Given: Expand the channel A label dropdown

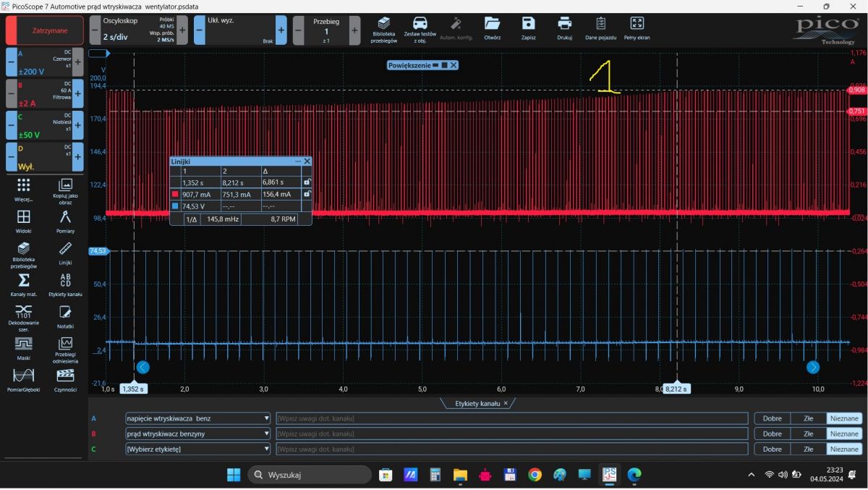Looking at the screenshot, I should pyautogui.click(x=266, y=418).
